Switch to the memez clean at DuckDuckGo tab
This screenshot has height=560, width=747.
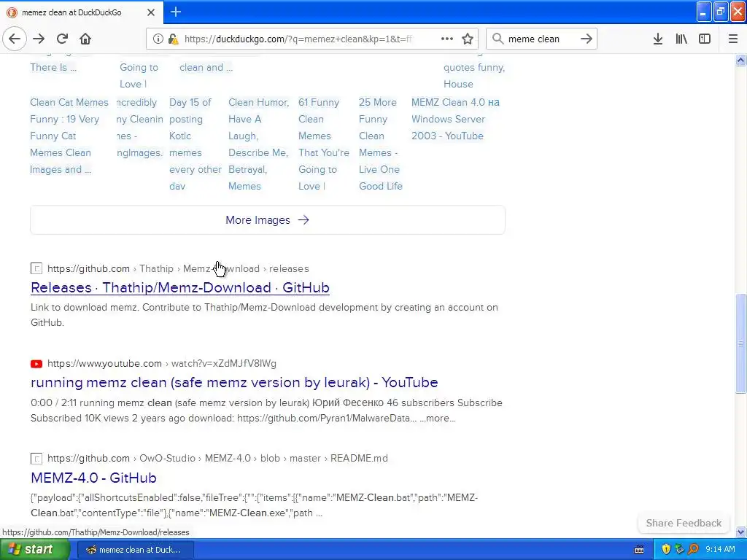click(x=81, y=12)
